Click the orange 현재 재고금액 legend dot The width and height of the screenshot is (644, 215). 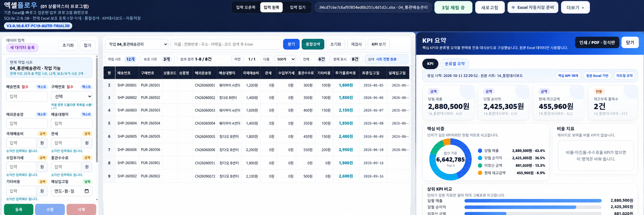pyautogui.click(x=480, y=173)
